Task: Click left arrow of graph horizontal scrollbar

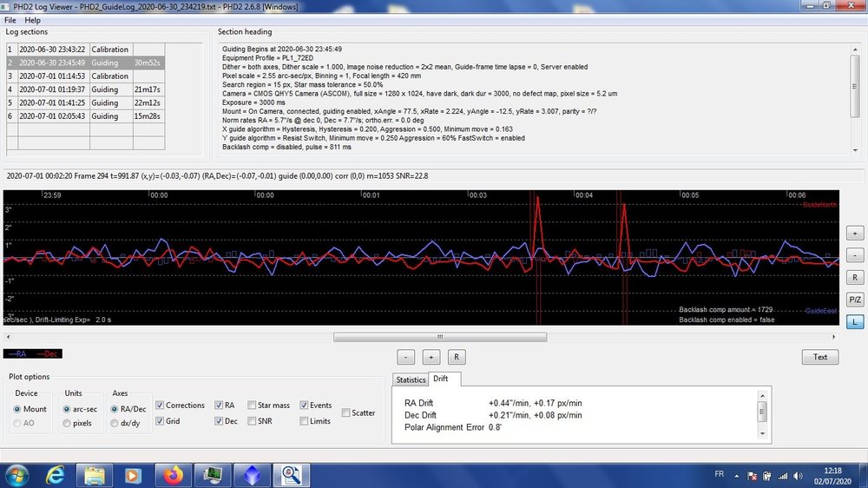Action: (x=8, y=337)
